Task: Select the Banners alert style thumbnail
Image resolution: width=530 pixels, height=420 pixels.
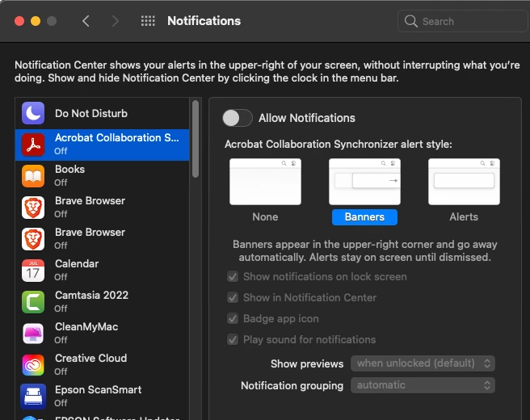Action: tap(364, 182)
